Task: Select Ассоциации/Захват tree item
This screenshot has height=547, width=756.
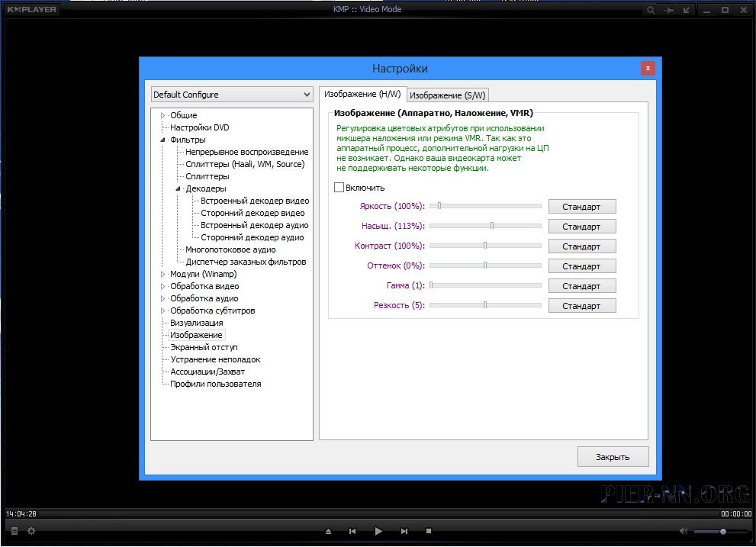Action: pyautogui.click(x=207, y=372)
